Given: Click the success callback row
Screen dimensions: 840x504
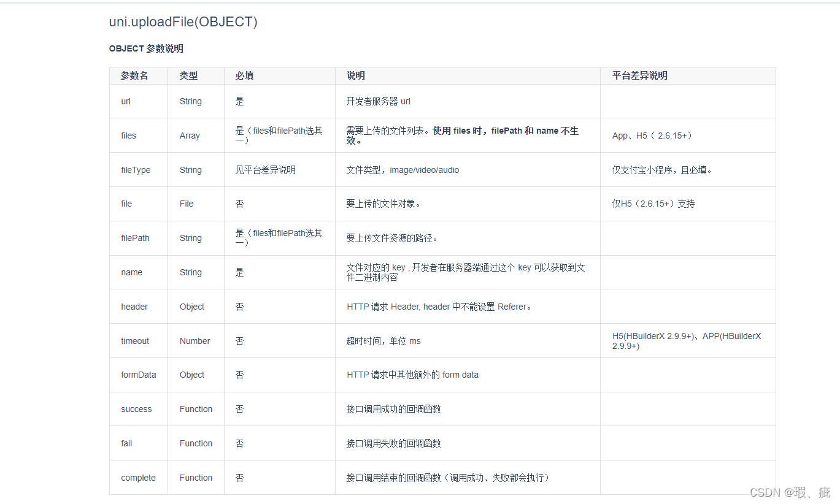Looking at the screenshot, I should click(x=136, y=409).
